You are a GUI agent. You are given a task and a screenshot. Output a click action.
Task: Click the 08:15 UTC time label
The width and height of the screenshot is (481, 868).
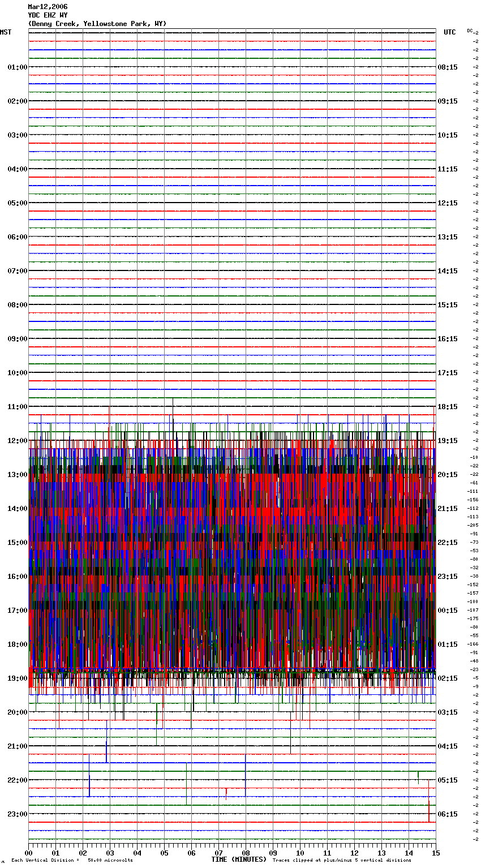click(x=448, y=67)
